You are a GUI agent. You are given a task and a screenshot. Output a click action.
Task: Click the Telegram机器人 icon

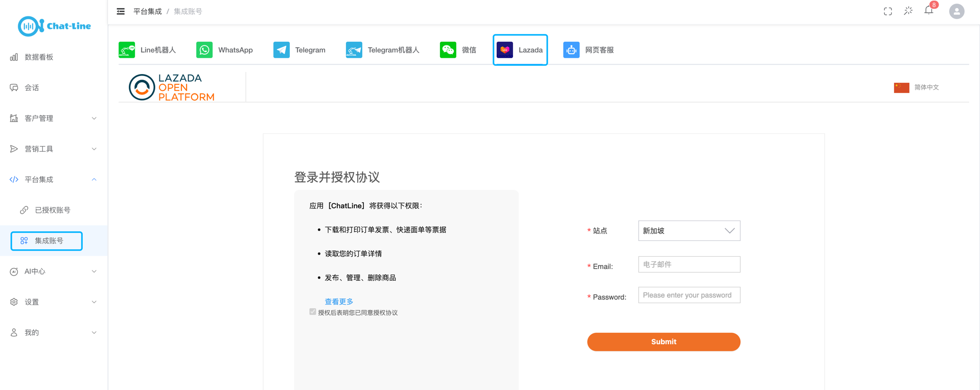click(354, 50)
